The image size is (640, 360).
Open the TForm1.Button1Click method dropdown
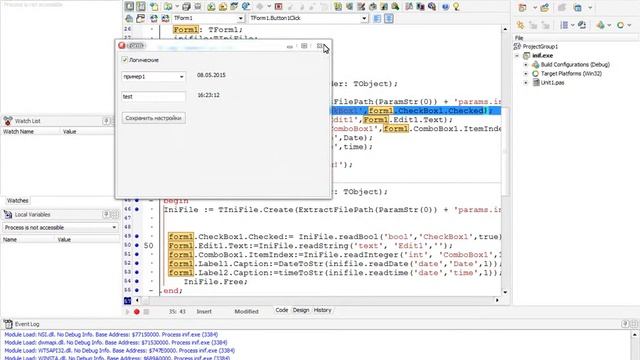[364, 18]
